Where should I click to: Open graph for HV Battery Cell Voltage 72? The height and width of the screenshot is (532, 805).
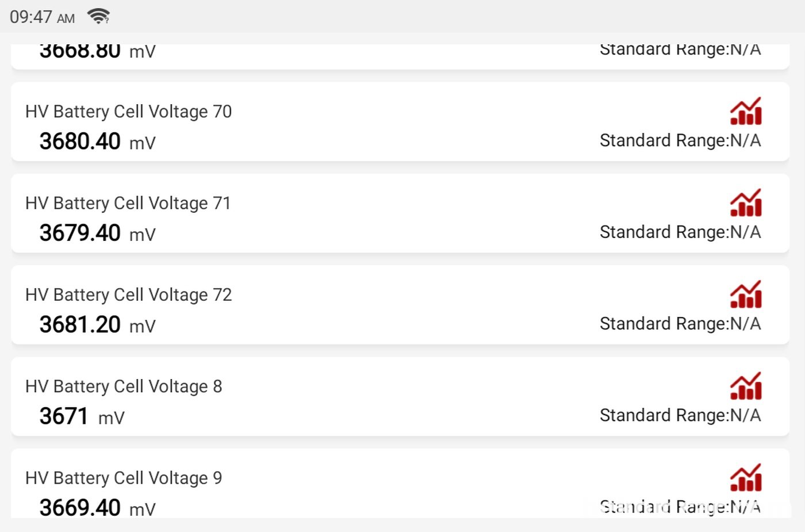(746, 294)
